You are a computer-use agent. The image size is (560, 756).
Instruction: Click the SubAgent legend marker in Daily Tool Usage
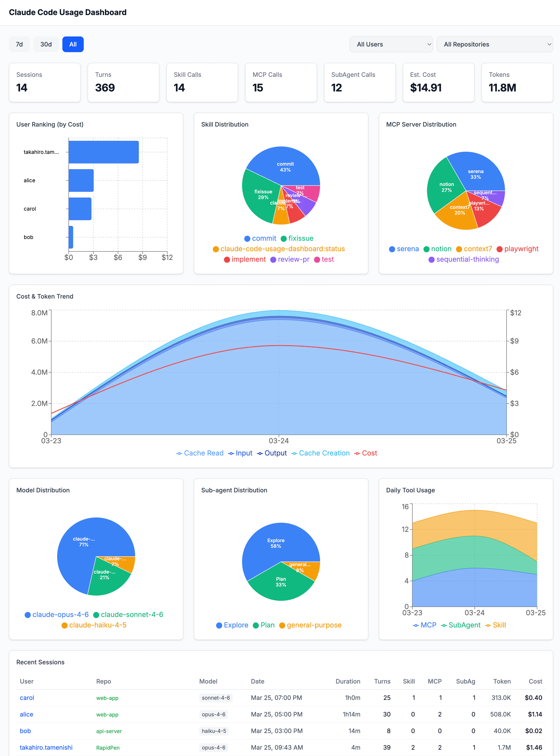click(x=444, y=625)
